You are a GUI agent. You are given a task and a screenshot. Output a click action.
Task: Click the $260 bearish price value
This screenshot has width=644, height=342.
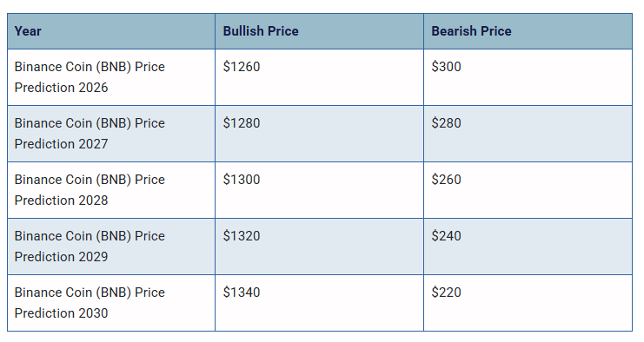pyautogui.click(x=446, y=179)
